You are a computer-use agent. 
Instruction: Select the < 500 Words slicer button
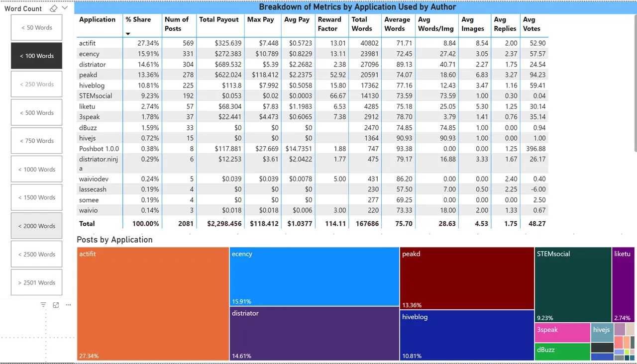[37, 112]
